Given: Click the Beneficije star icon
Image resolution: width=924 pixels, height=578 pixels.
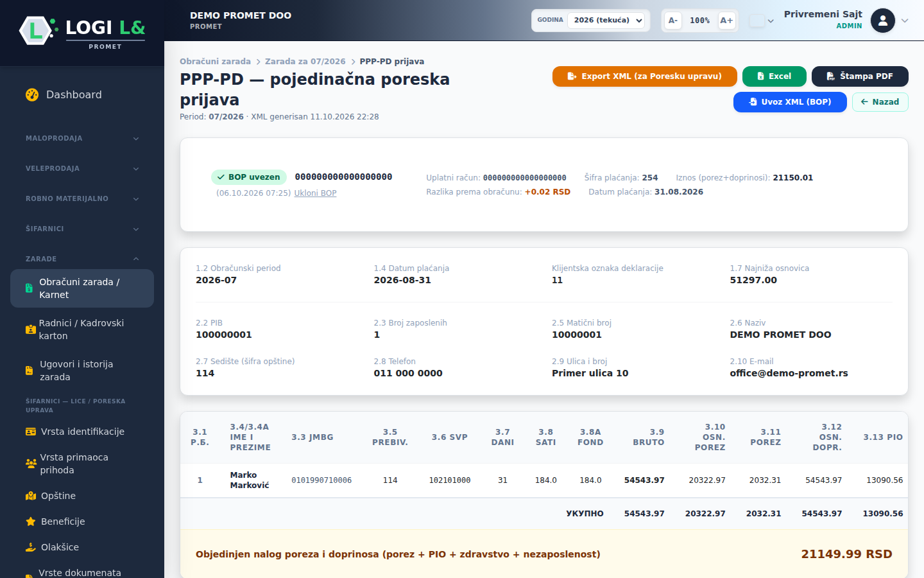Looking at the screenshot, I should pyautogui.click(x=31, y=521).
